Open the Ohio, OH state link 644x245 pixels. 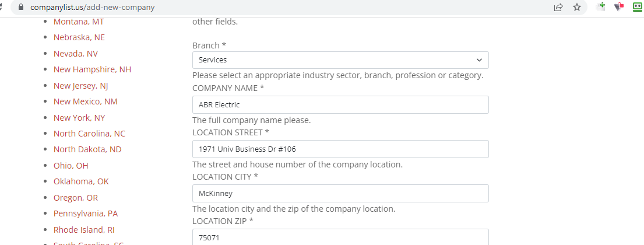(71, 166)
